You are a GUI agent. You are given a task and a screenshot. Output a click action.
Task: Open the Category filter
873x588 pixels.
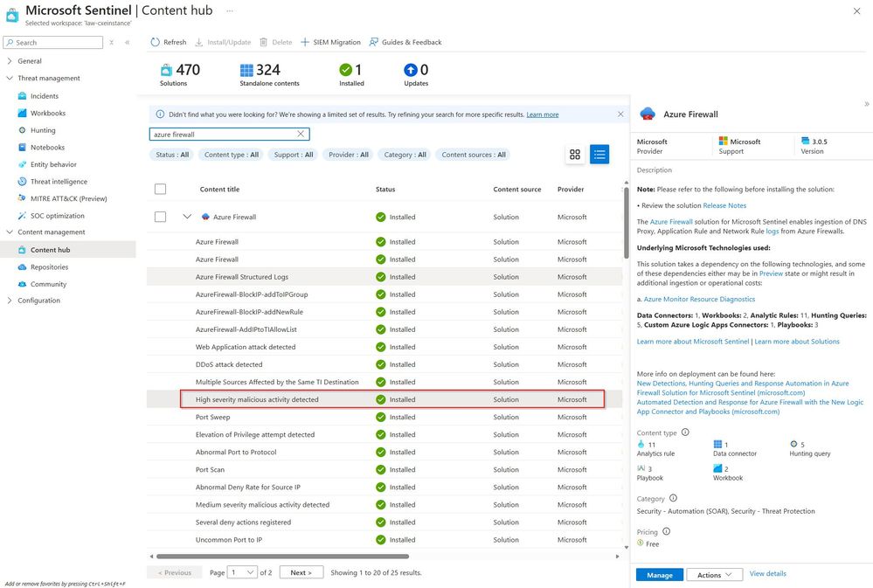(x=405, y=155)
